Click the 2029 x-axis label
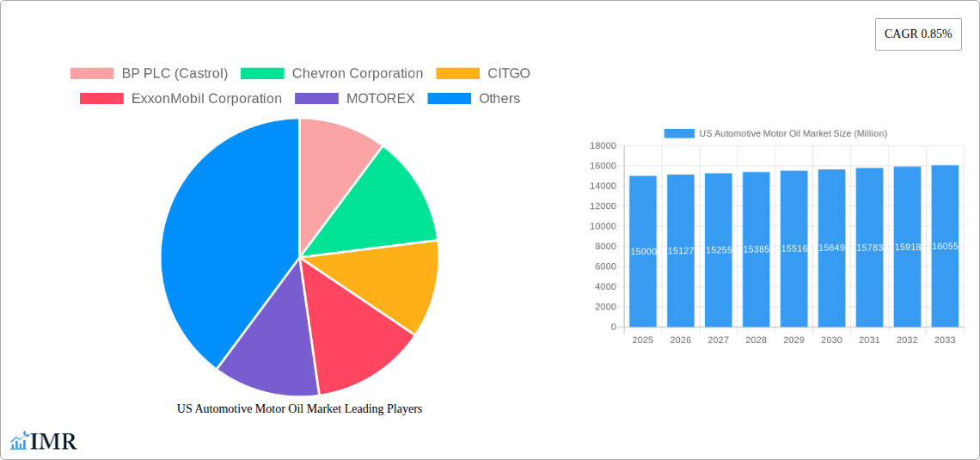Image resolution: width=980 pixels, height=460 pixels. pos(793,340)
